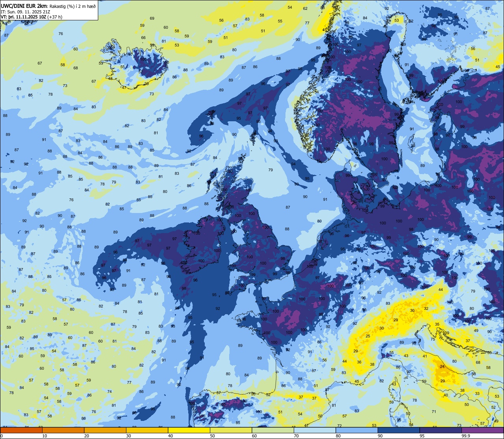Click the '69' value northwest of Iceland
The height and width of the screenshot is (439, 504).
pyautogui.click(x=152, y=18)
